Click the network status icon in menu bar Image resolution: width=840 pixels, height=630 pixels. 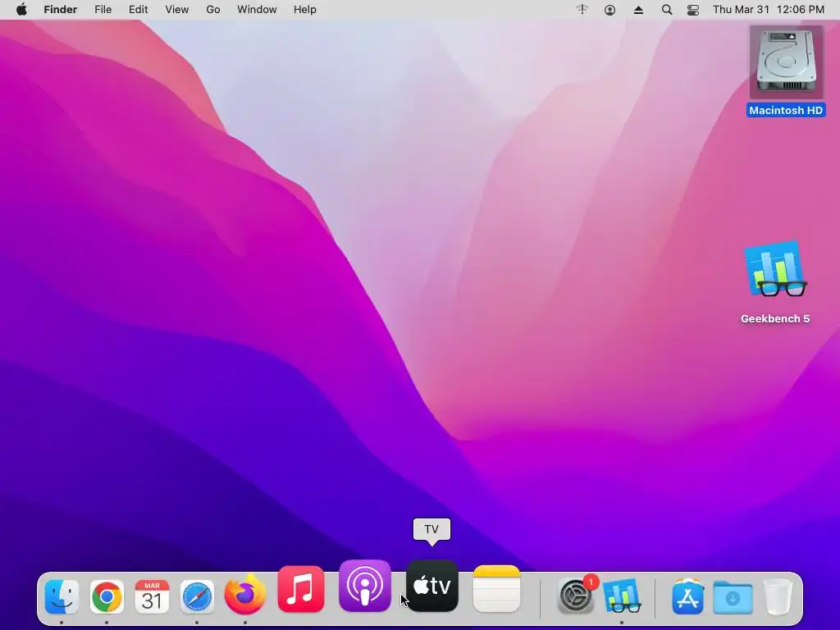(582, 10)
